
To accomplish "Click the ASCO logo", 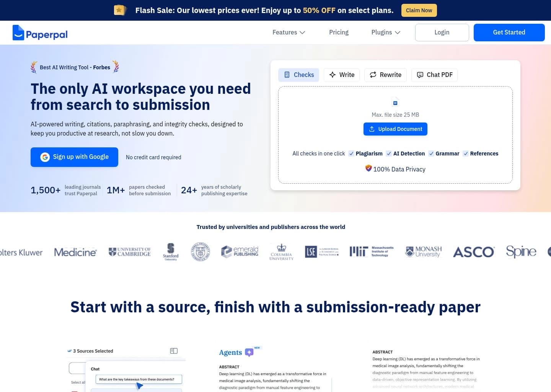I will 474,252.
